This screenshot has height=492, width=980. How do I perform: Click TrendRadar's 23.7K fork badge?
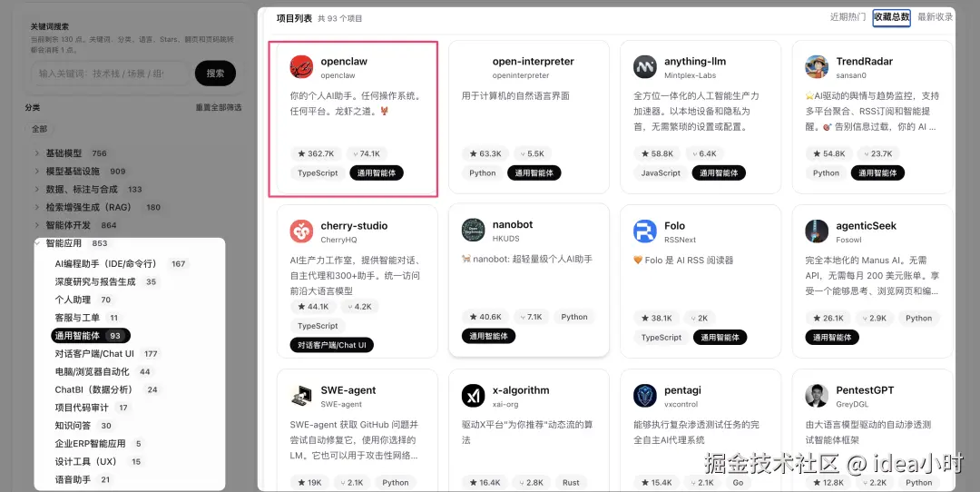click(x=877, y=153)
